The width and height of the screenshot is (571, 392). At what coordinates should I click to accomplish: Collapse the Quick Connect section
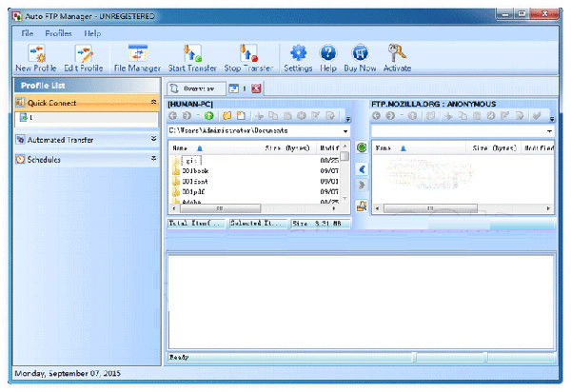153,102
